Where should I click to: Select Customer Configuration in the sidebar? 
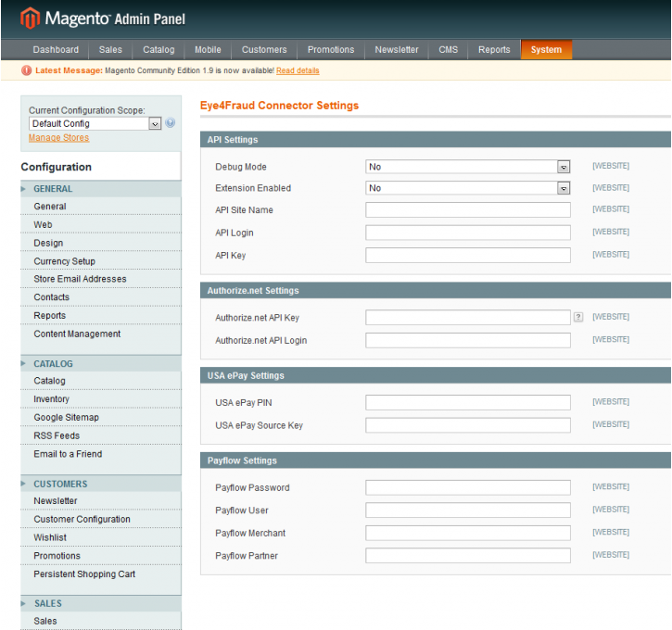101,519
